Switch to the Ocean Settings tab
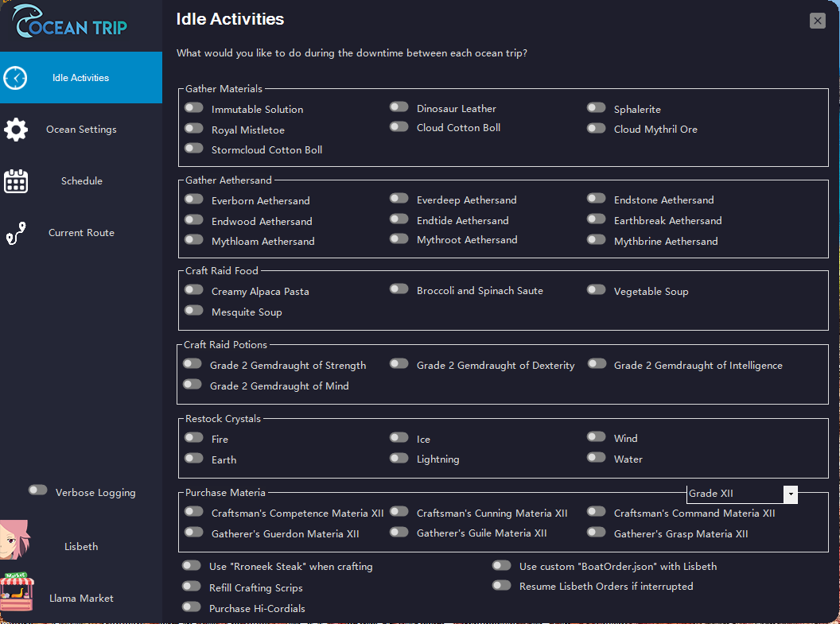The height and width of the screenshot is (624, 840). pyautogui.click(x=81, y=130)
